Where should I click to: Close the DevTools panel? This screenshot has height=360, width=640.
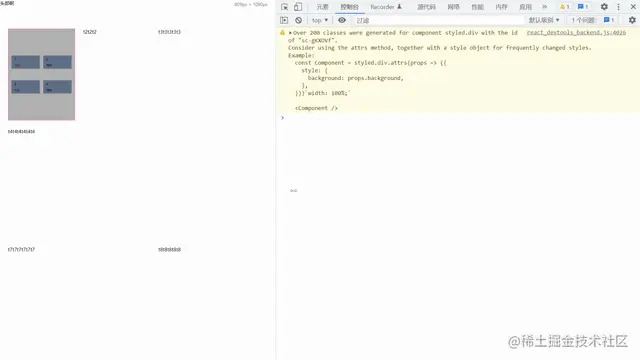[x=633, y=7]
